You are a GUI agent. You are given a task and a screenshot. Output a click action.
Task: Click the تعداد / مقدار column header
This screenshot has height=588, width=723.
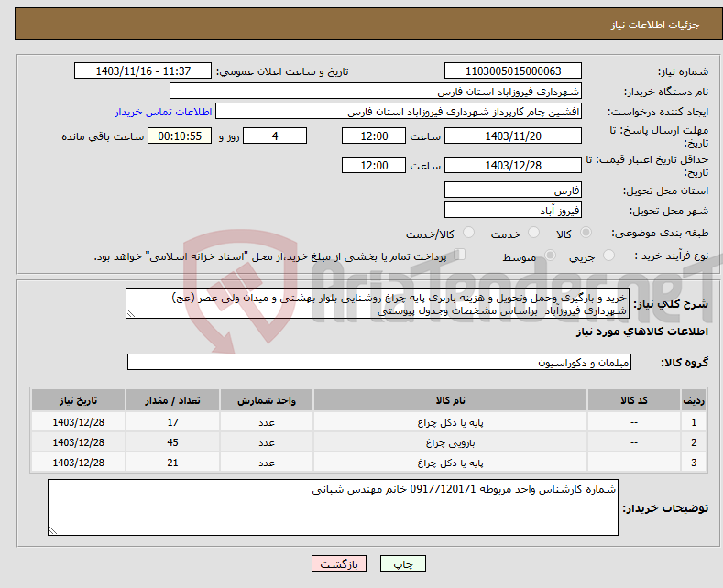[x=172, y=400]
